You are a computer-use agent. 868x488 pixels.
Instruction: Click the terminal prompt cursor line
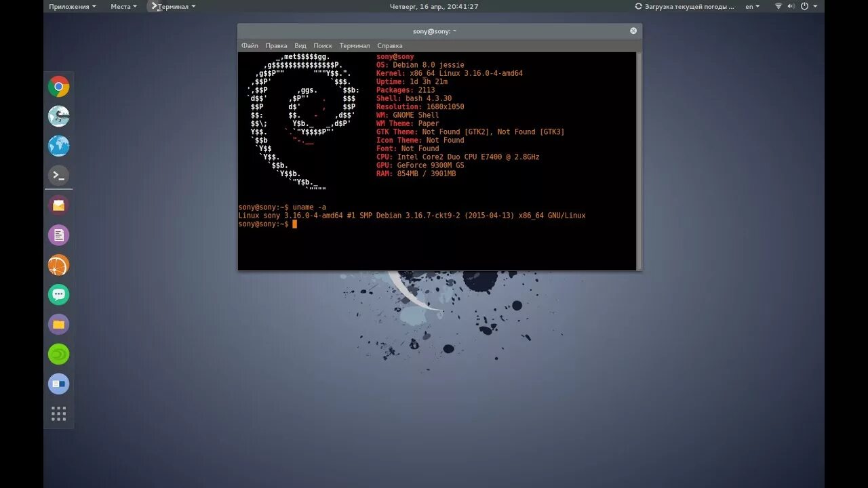click(x=268, y=224)
